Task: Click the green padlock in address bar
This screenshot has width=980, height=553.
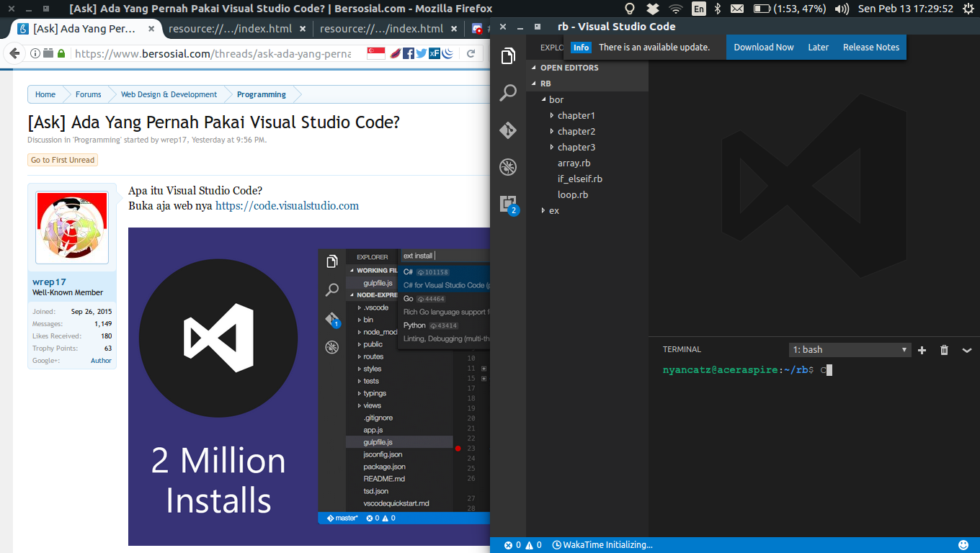Action: [61, 54]
